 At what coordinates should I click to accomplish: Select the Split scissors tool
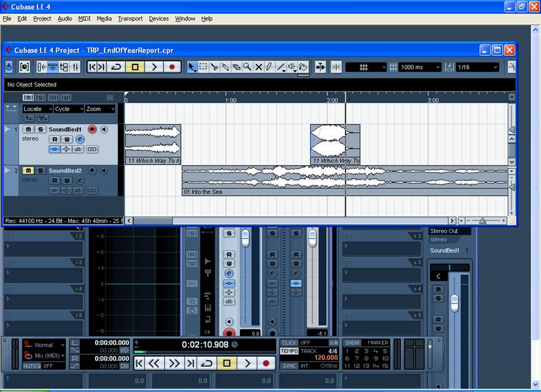tap(214, 67)
